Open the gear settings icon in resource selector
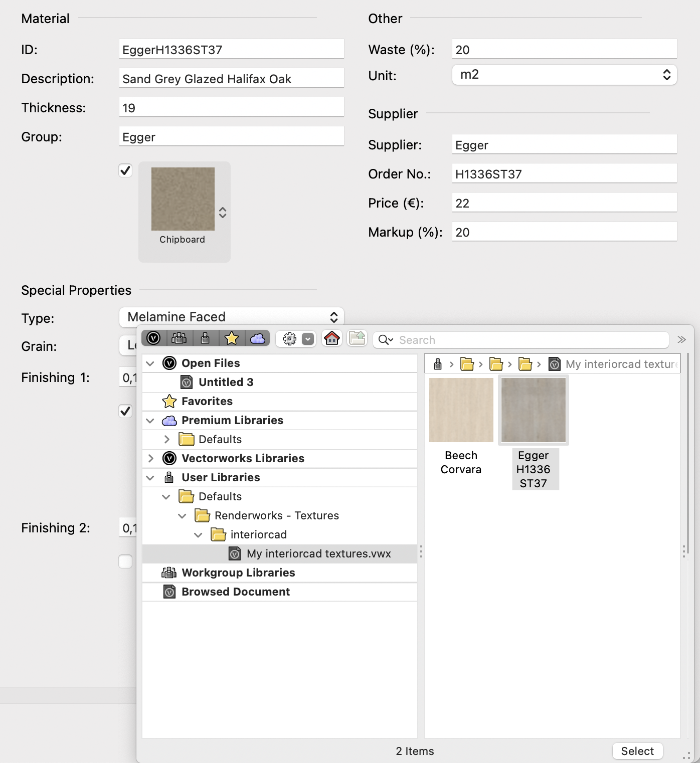Viewport: 700px width, 763px height. tap(290, 339)
